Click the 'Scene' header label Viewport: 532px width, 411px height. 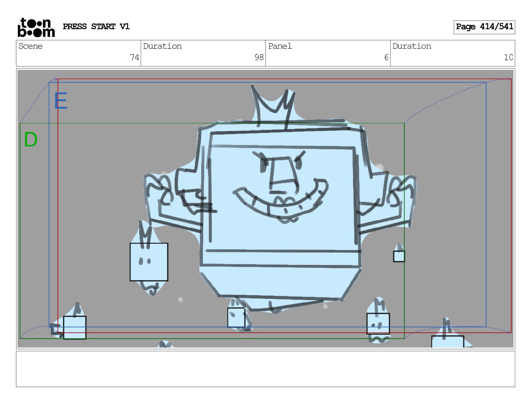tap(31, 46)
